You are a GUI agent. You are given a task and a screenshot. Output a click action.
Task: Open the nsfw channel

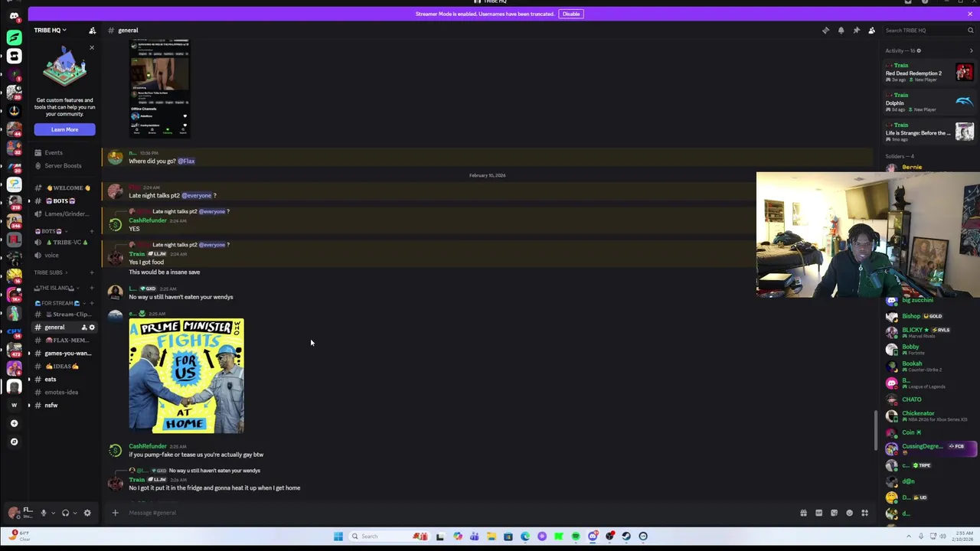[x=64, y=405]
